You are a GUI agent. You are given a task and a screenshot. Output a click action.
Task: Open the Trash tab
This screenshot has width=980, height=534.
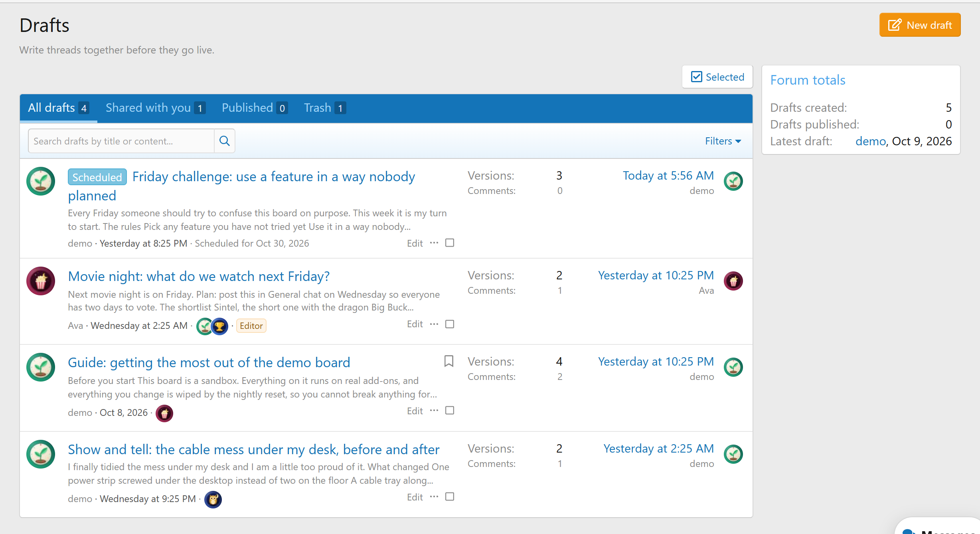pos(325,108)
